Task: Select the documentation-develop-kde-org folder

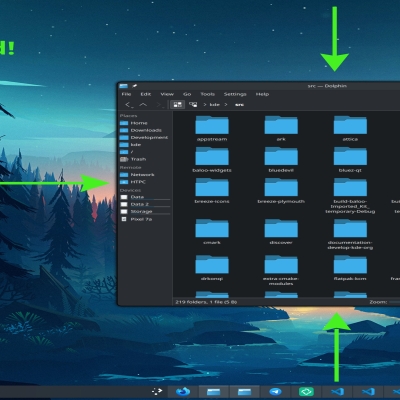Action: click(x=350, y=234)
